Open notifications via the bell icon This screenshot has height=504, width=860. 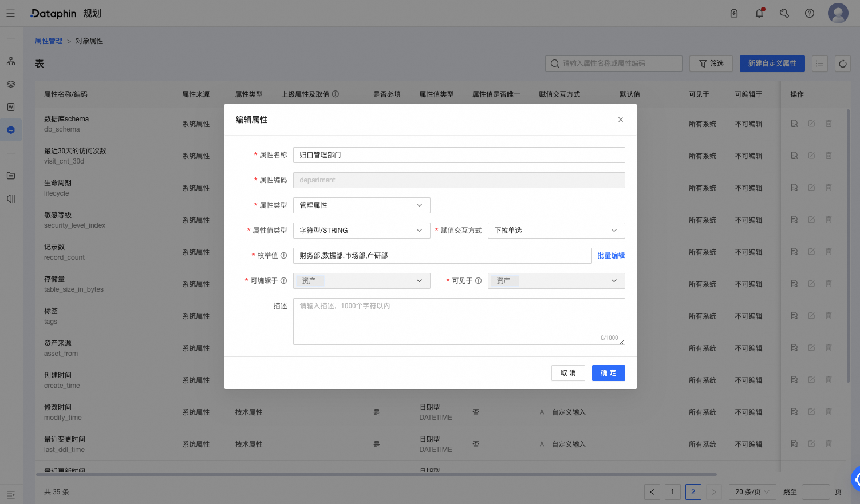pos(759,13)
